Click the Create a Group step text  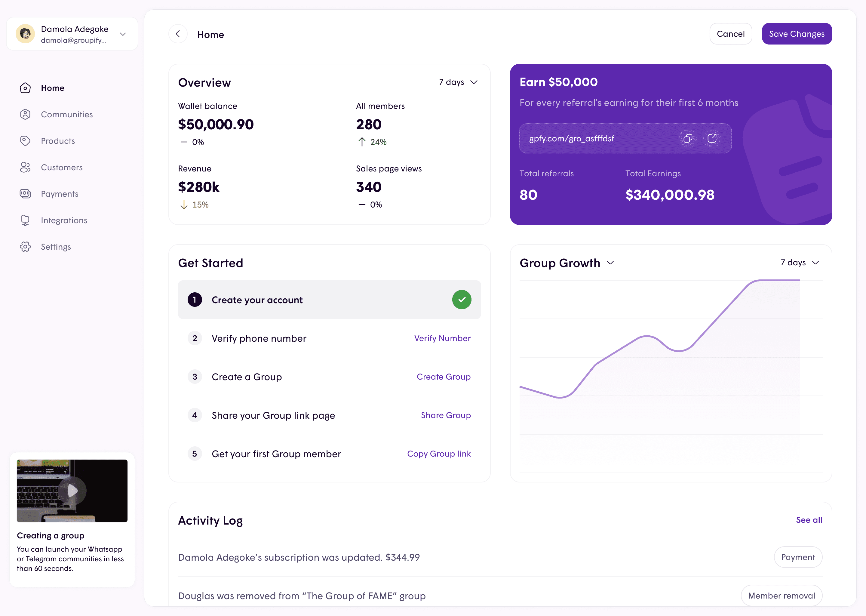tap(247, 377)
